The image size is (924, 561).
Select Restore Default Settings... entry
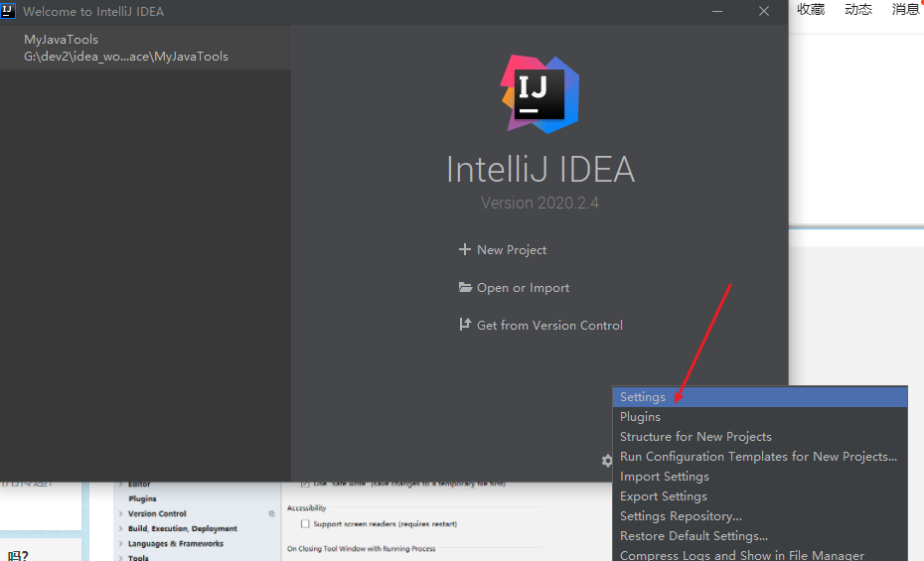760,536
